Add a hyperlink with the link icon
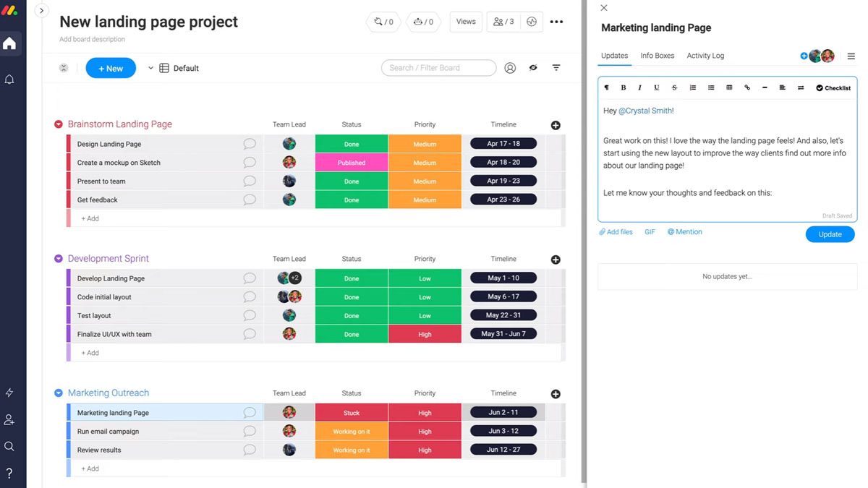The image size is (868, 488). pyautogui.click(x=747, y=87)
